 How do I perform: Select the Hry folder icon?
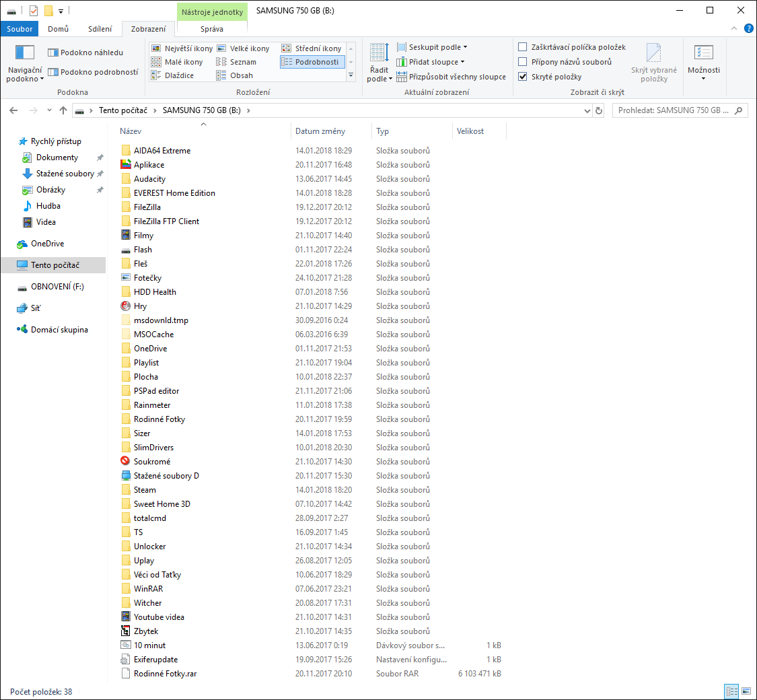[x=126, y=306]
